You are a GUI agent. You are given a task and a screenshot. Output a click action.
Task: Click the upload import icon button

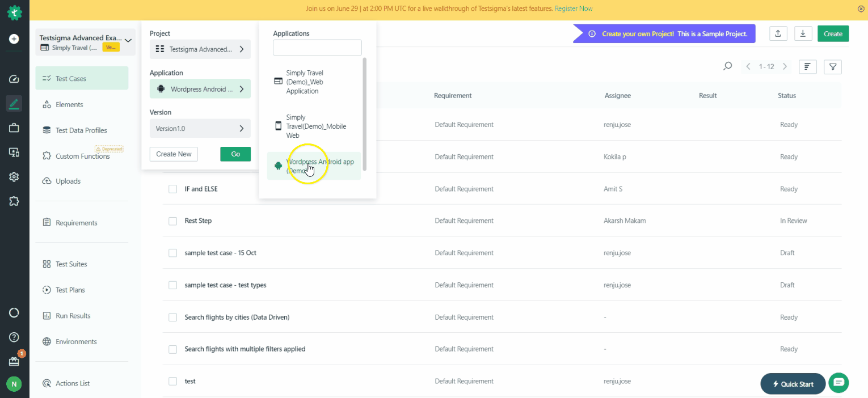[778, 33]
